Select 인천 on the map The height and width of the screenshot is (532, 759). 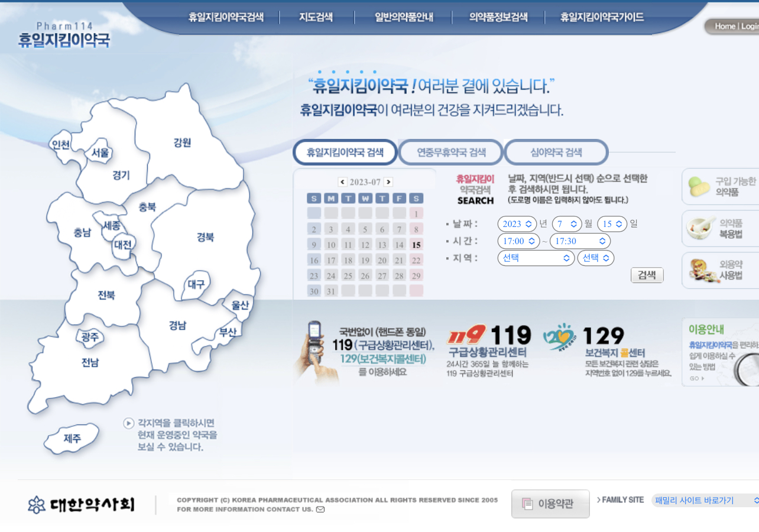[x=61, y=144]
